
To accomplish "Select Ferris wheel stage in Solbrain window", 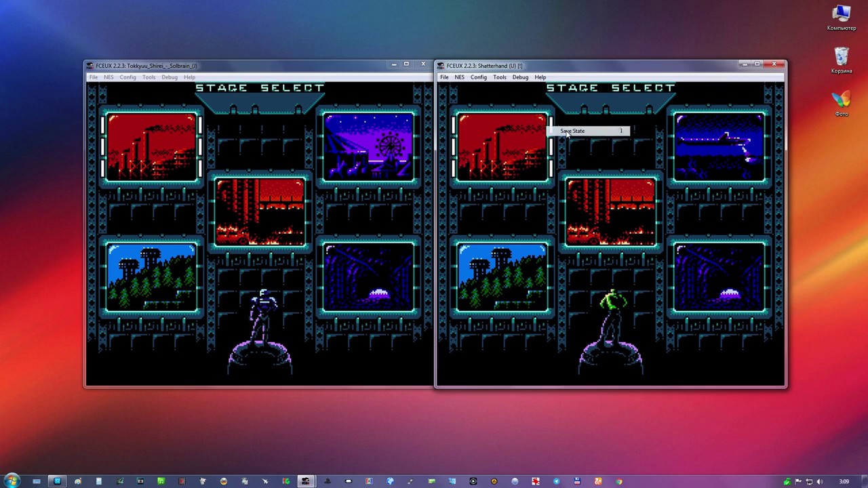I will click(x=368, y=147).
